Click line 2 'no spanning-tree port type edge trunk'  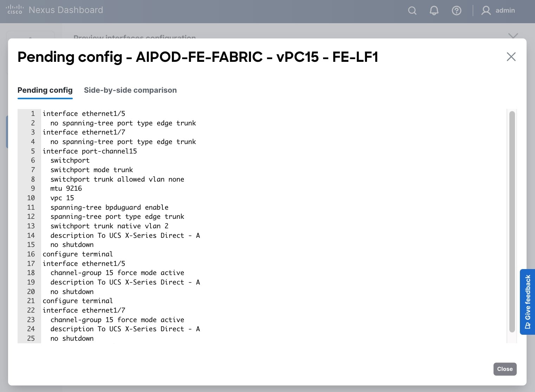coord(123,123)
